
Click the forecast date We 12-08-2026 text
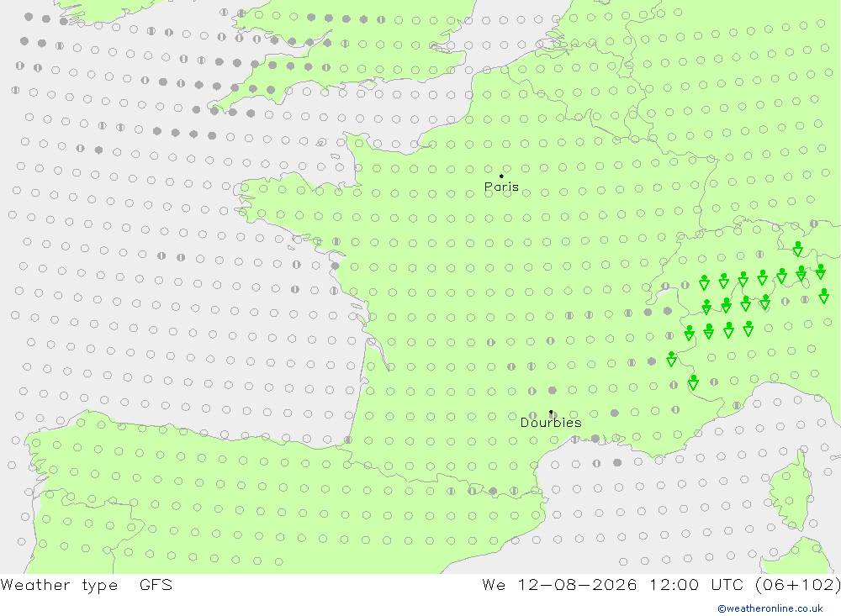pos(559,584)
